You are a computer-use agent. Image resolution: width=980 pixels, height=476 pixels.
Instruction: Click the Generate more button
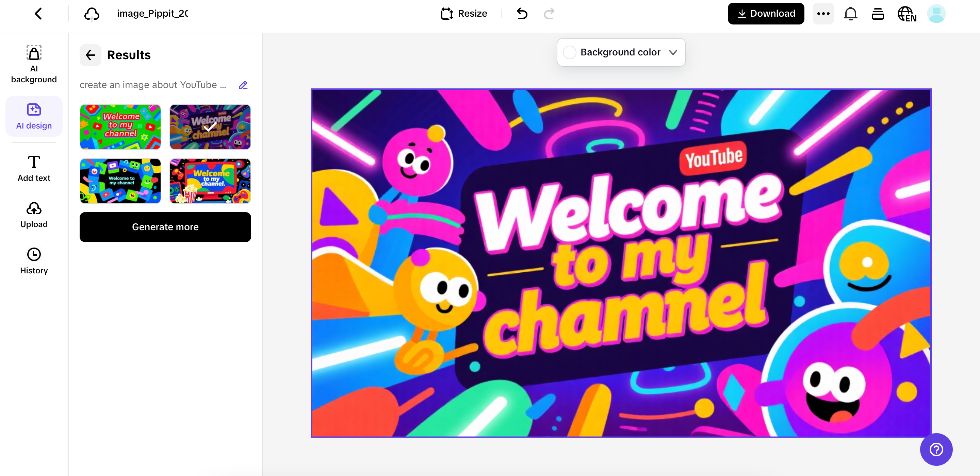coord(165,227)
